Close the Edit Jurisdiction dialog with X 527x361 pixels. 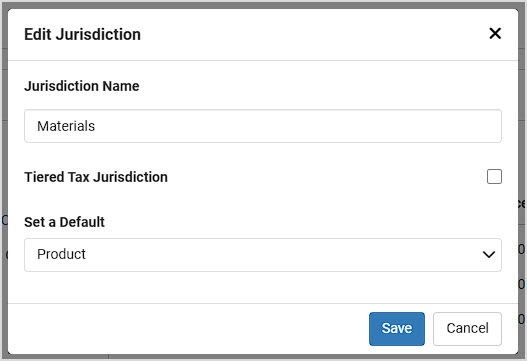(495, 34)
